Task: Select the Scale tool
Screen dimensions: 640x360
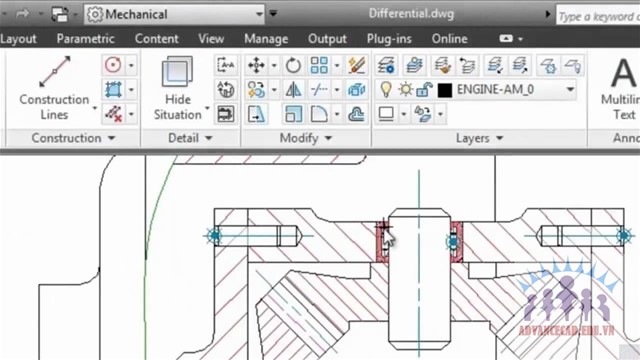Action: (293, 114)
